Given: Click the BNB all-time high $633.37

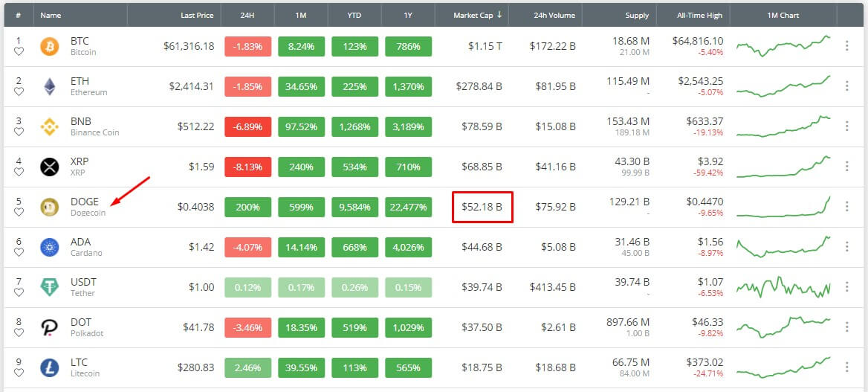Looking at the screenshot, I should (705, 121).
